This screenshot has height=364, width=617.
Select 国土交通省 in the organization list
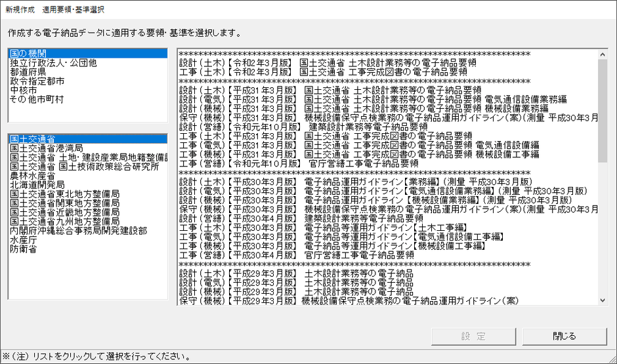pyautogui.click(x=88, y=139)
